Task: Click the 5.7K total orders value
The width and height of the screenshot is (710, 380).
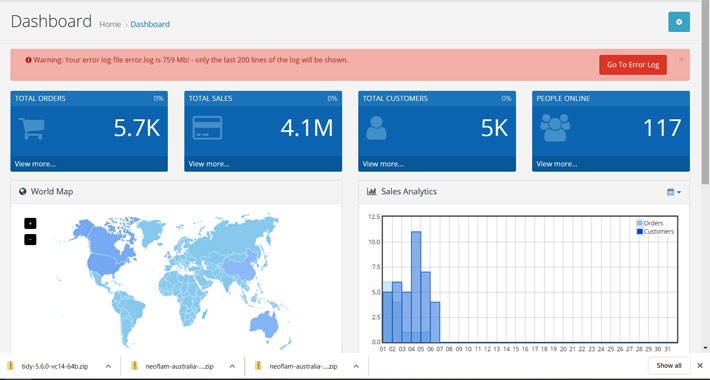Action: point(137,128)
